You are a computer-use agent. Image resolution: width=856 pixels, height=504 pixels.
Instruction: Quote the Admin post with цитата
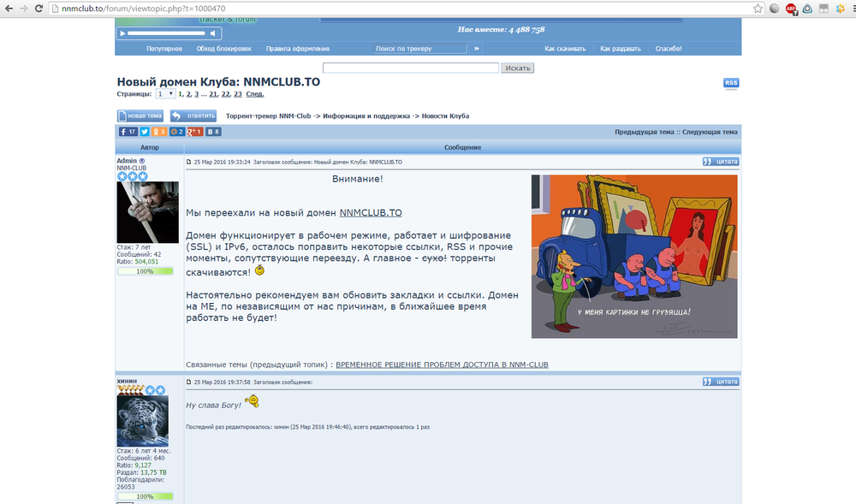click(x=721, y=162)
